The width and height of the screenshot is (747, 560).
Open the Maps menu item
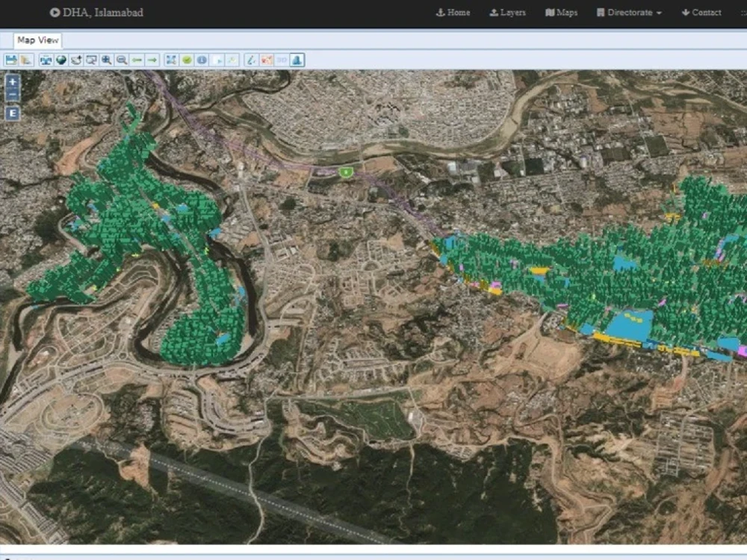pyautogui.click(x=561, y=12)
